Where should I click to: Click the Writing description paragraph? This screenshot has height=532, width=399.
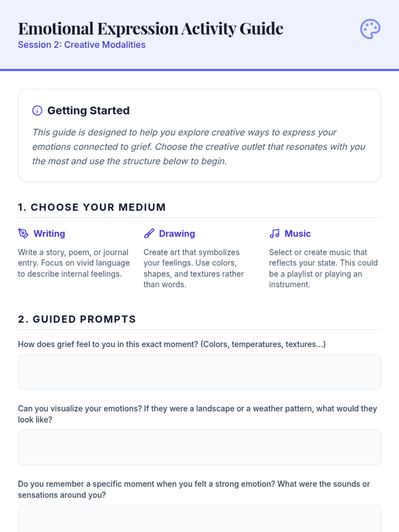pyautogui.click(x=74, y=263)
